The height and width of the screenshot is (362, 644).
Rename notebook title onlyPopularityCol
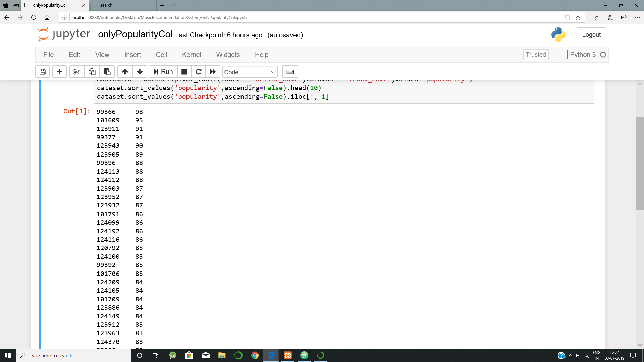135,34
